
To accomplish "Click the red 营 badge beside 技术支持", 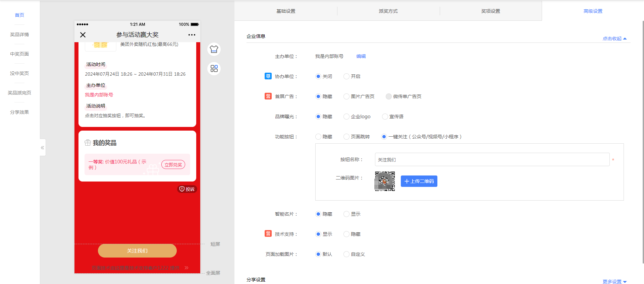I will (x=268, y=233).
